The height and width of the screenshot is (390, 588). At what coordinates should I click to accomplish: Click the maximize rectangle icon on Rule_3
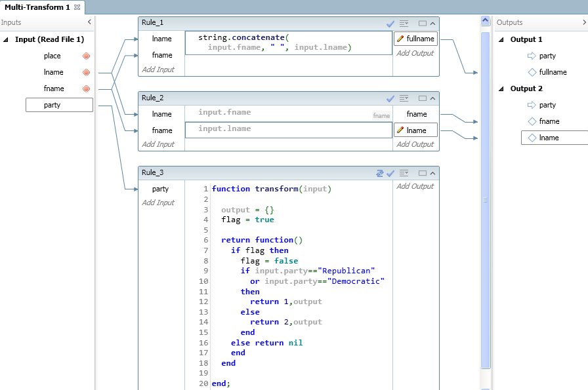[423, 173]
